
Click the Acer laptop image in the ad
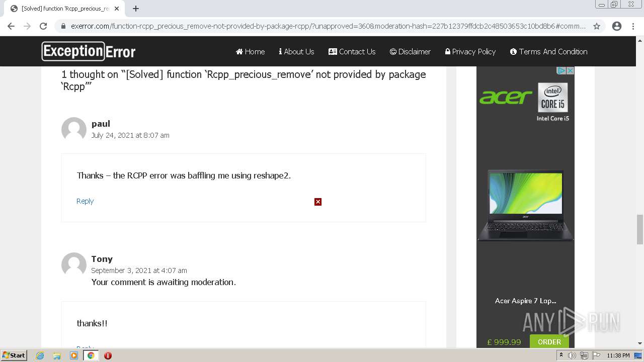(526, 205)
